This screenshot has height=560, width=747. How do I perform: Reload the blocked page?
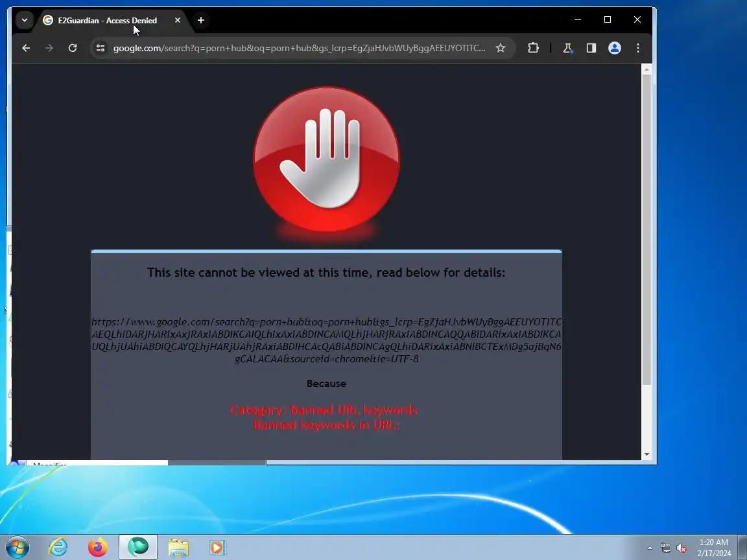[x=73, y=48]
